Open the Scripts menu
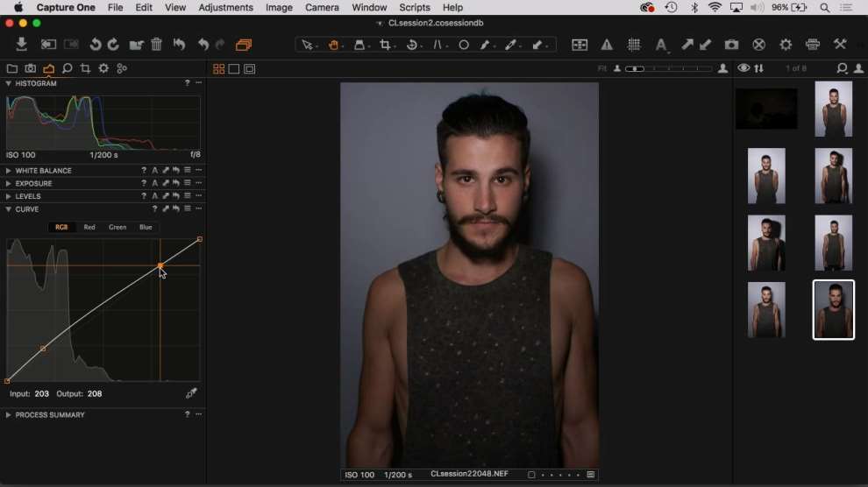868x487 pixels. click(x=415, y=8)
